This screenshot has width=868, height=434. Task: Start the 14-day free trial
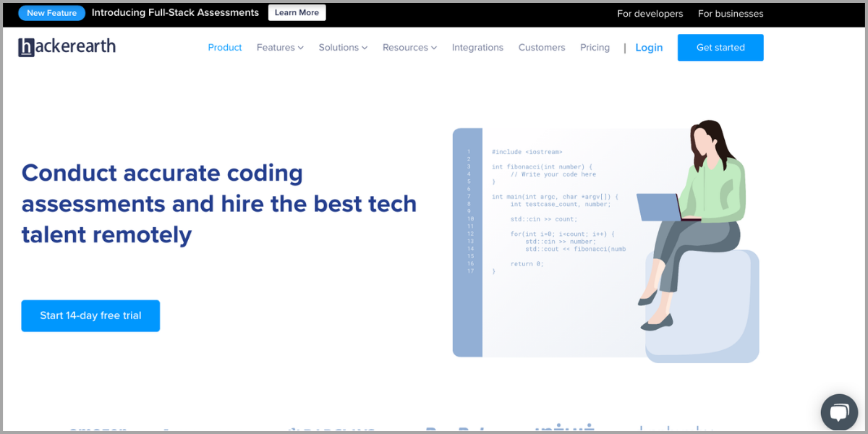(x=90, y=315)
